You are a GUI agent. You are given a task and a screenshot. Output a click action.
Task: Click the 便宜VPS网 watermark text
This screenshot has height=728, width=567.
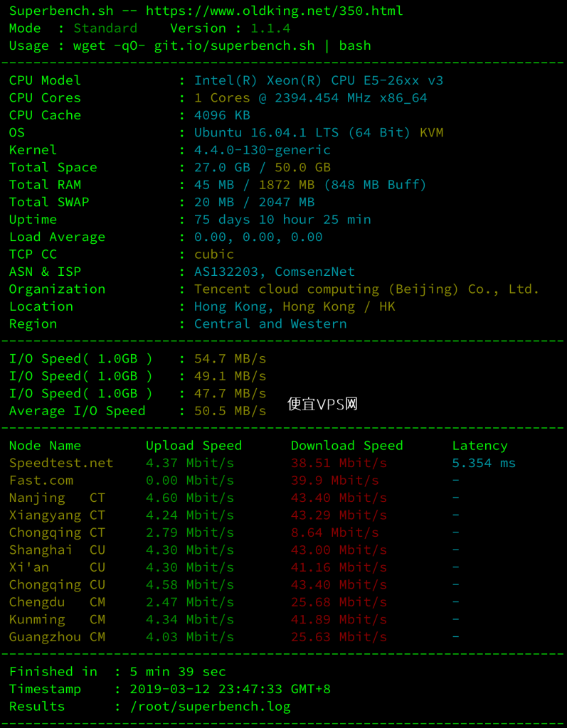point(322,404)
